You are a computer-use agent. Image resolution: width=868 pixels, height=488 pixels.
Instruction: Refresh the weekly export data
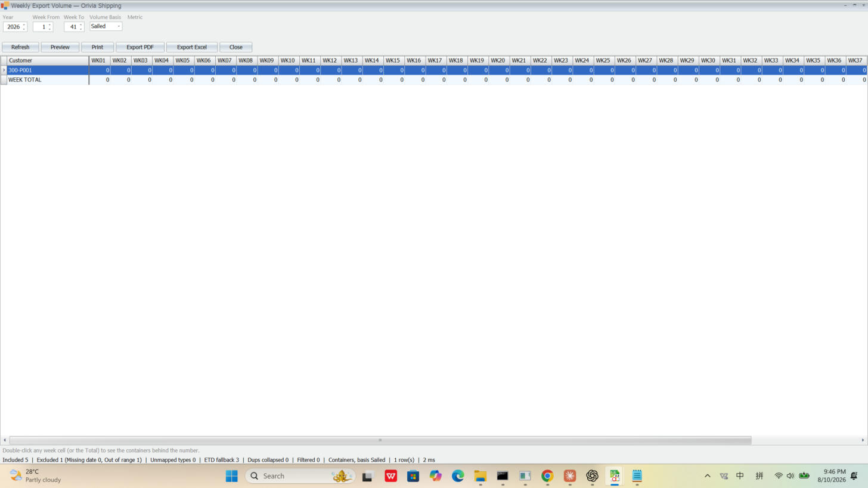click(20, 47)
